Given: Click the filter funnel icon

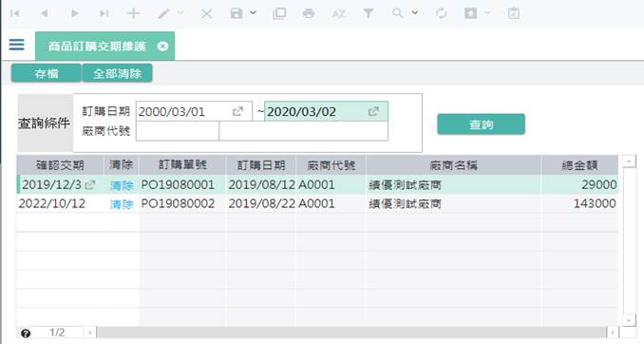Looking at the screenshot, I should 369,13.
